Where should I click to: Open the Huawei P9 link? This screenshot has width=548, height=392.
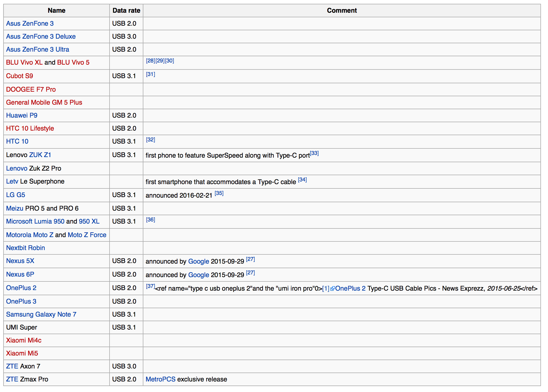(x=22, y=115)
